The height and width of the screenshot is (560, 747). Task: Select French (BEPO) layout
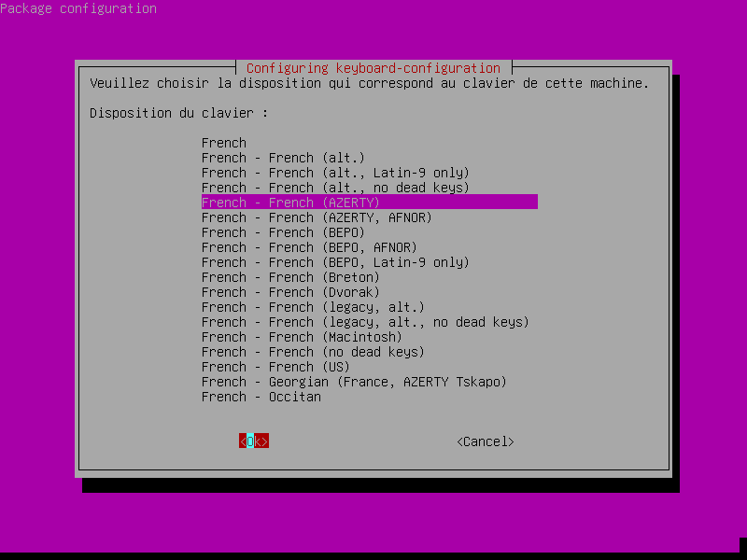coord(283,232)
